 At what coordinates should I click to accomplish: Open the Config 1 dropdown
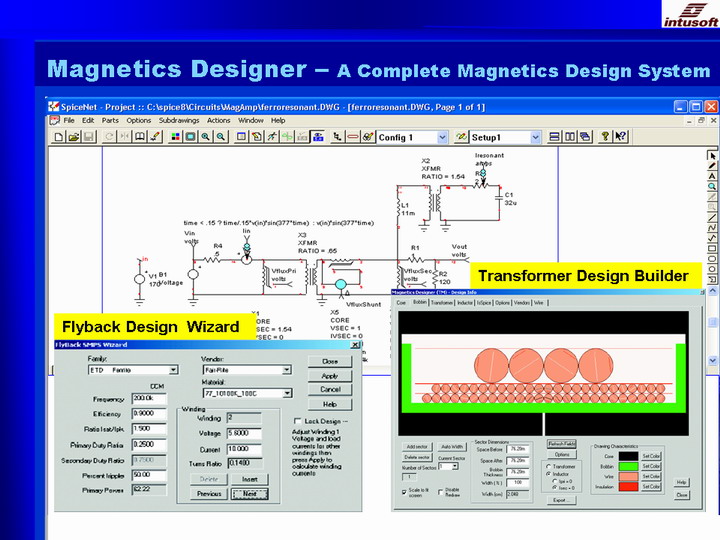coord(442,137)
